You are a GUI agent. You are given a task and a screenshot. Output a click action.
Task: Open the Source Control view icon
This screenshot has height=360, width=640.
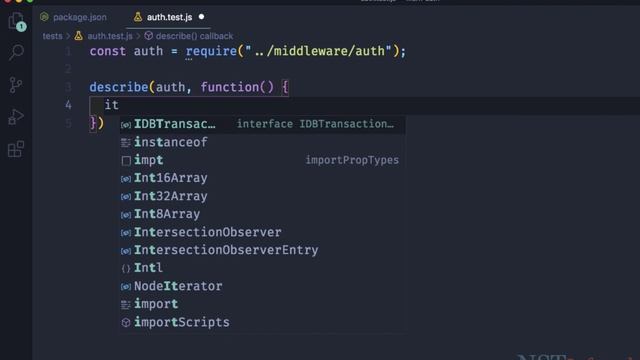click(16, 85)
